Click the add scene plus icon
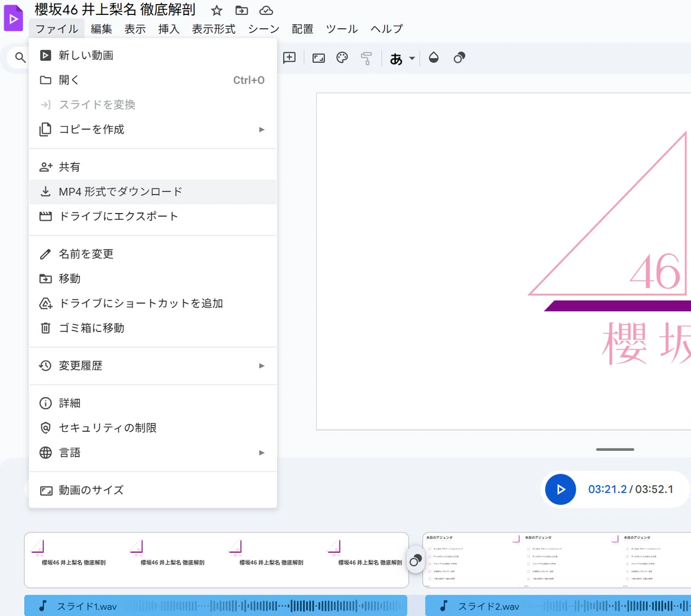Screen dimensions: 691x616 [x=290, y=58]
